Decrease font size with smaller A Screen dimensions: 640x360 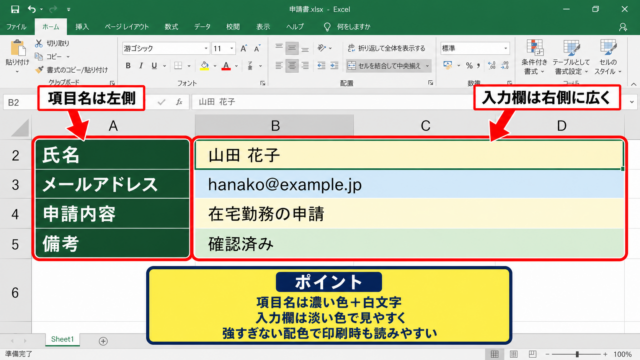(257, 49)
